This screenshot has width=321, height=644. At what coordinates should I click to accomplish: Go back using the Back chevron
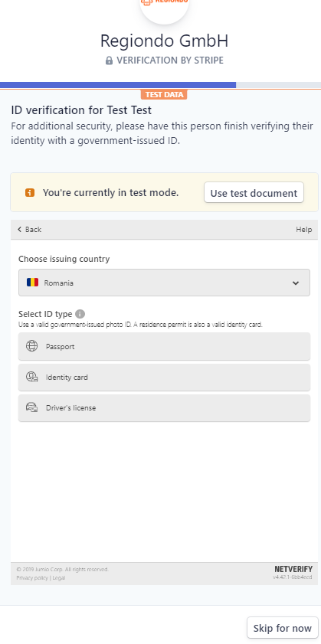(x=29, y=230)
